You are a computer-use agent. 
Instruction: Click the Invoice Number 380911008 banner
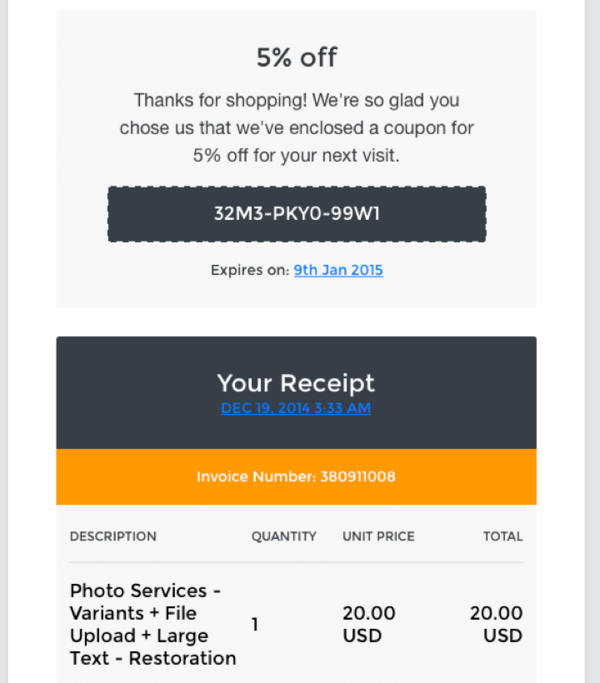tap(296, 477)
